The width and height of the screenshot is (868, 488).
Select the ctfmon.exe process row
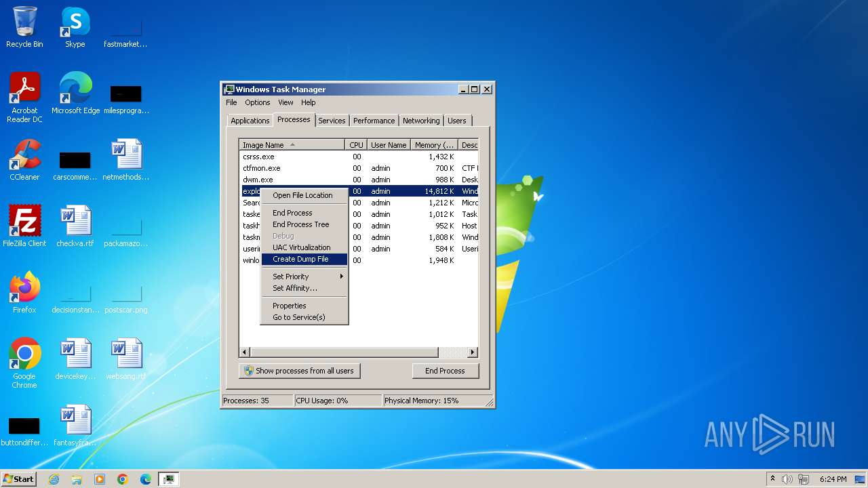tap(359, 168)
